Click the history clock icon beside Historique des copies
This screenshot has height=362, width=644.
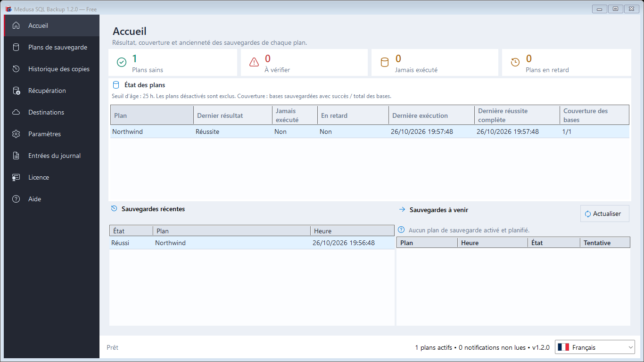coord(16,69)
